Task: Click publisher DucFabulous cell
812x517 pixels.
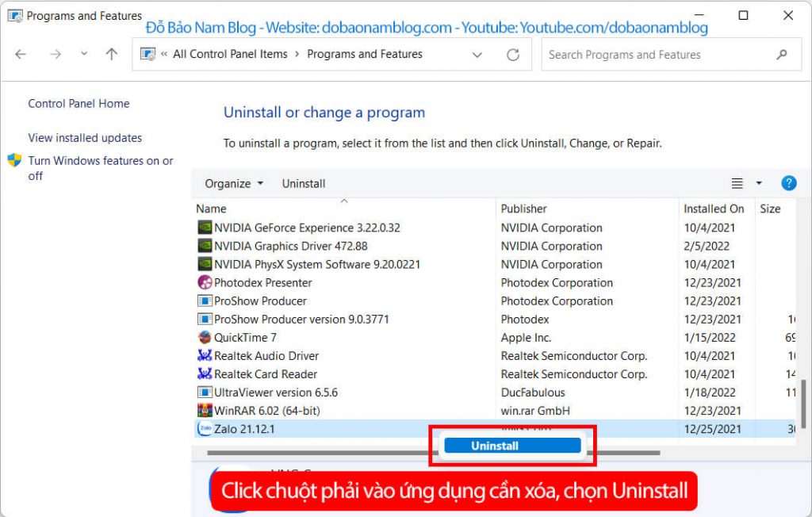Action: [532, 393]
